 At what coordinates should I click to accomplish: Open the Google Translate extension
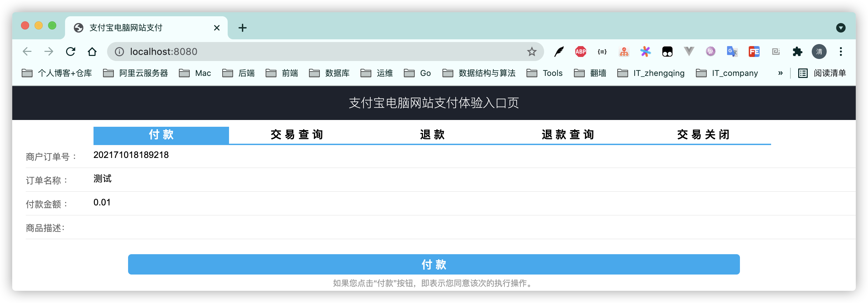(732, 52)
